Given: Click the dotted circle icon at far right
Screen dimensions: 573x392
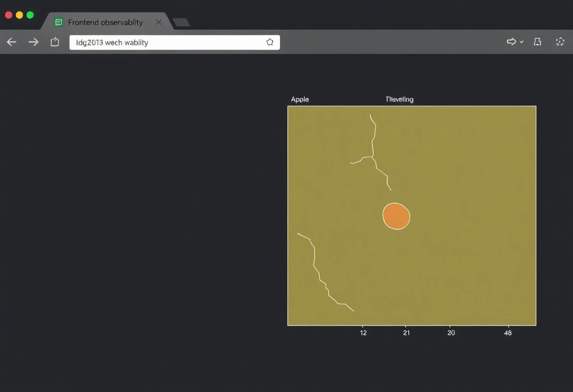Looking at the screenshot, I should click(560, 42).
